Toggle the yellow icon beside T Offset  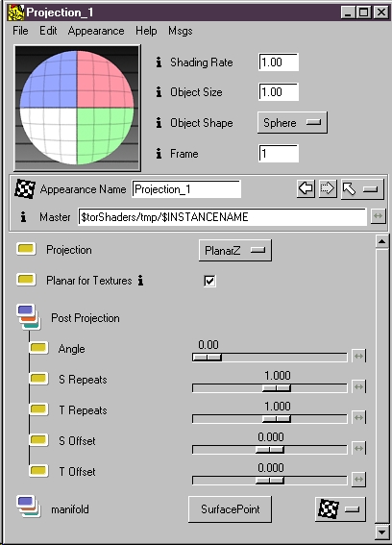pos(38,471)
